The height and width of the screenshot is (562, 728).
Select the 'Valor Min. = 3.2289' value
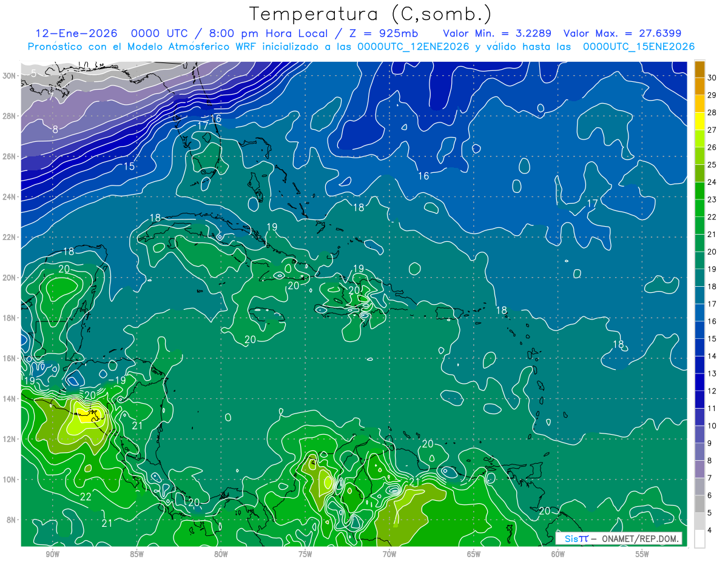click(x=497, y=33)
